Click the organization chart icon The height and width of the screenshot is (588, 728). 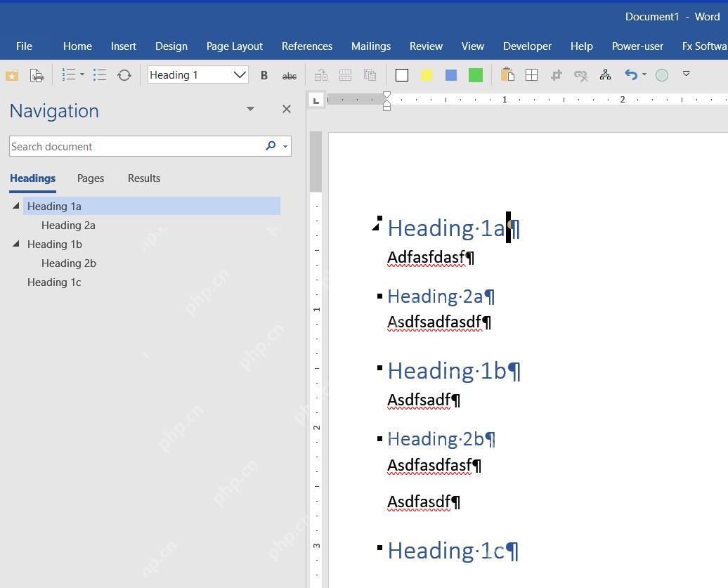pos(605,74)
